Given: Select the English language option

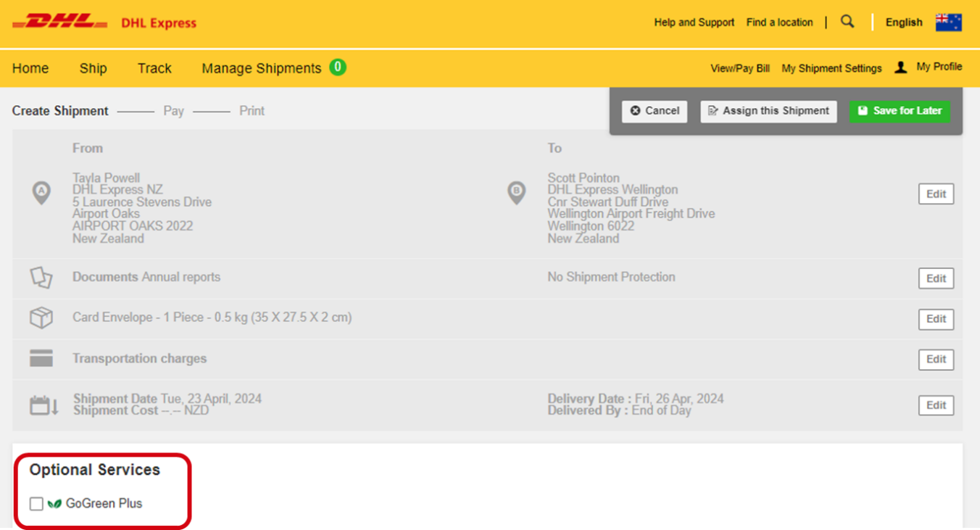Looking at the screenshot, I should [904, 22].
